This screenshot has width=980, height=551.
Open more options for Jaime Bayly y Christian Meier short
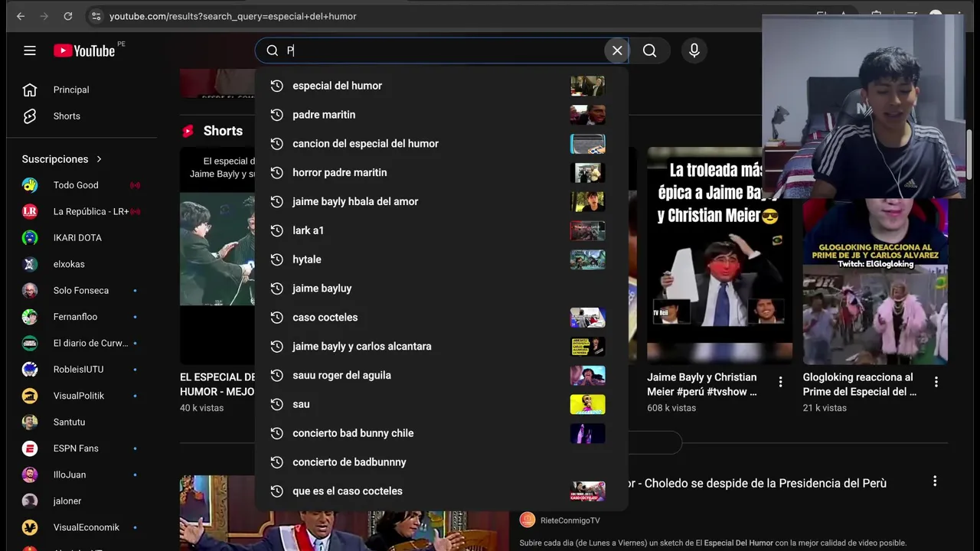tap(780, 382)
